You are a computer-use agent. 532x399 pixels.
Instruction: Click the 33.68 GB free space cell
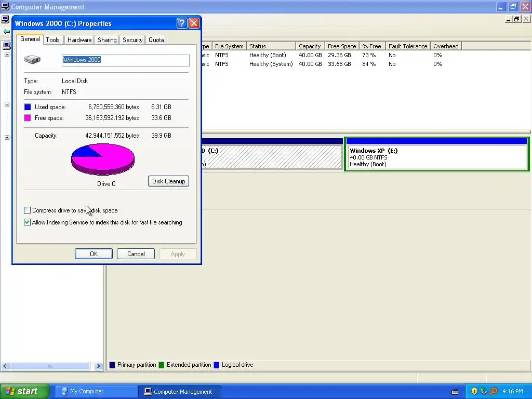(339, 64)
